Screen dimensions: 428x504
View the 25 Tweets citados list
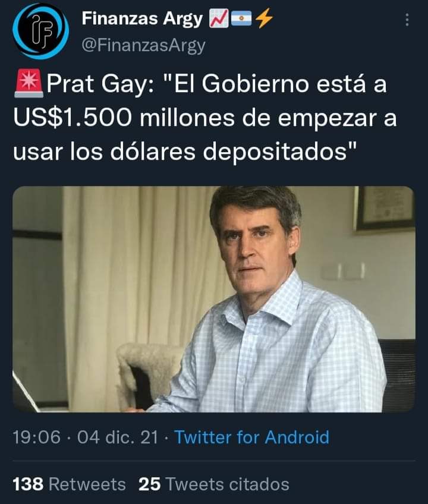[x=214, y=484]
